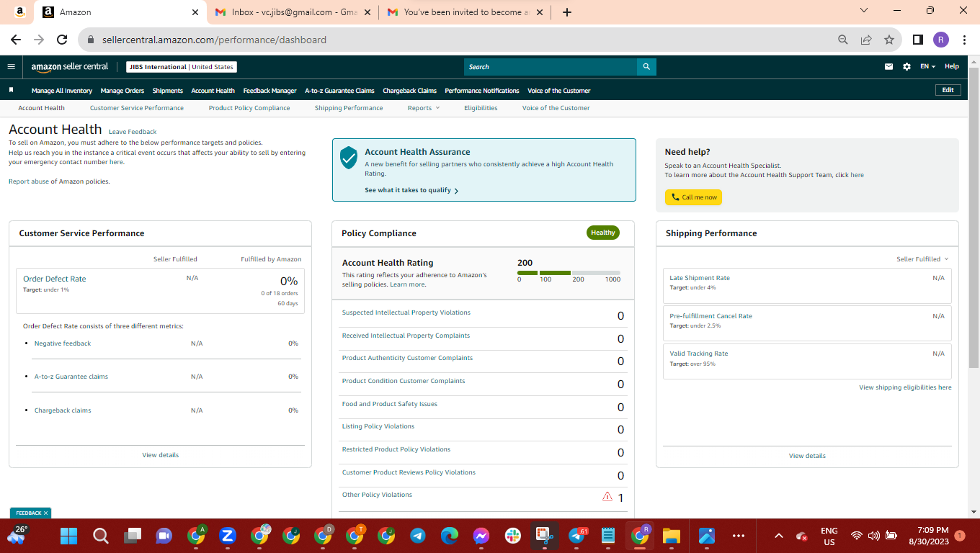Open the Shipping Performance tab
The image size is (980, 553).
(349, 108)
